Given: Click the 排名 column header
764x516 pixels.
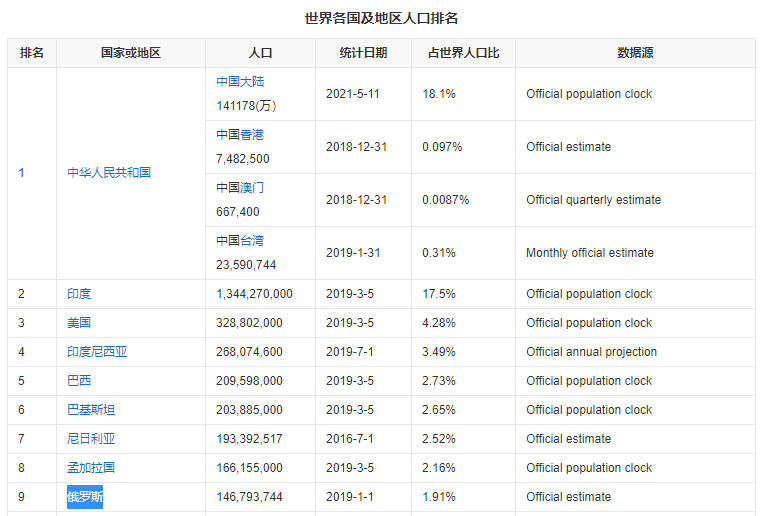Looking at the screenshot, I should click(32, 53).
